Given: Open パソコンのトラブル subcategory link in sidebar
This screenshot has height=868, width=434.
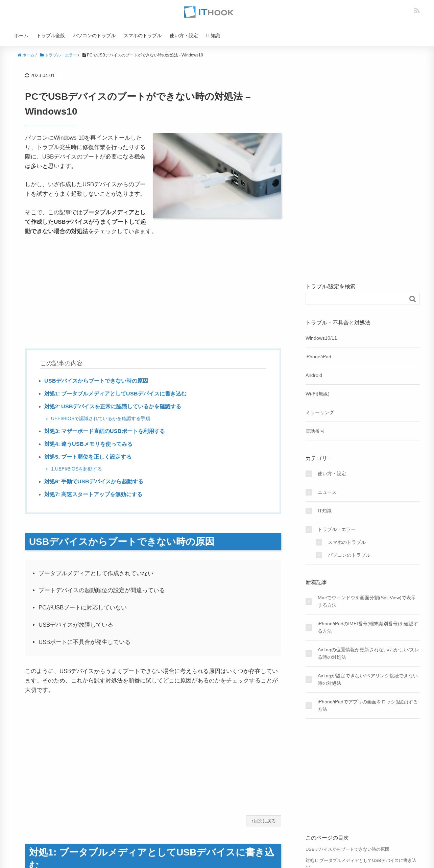Looking at the screenshot, I should pyautogui.click(x=349, y=555).
